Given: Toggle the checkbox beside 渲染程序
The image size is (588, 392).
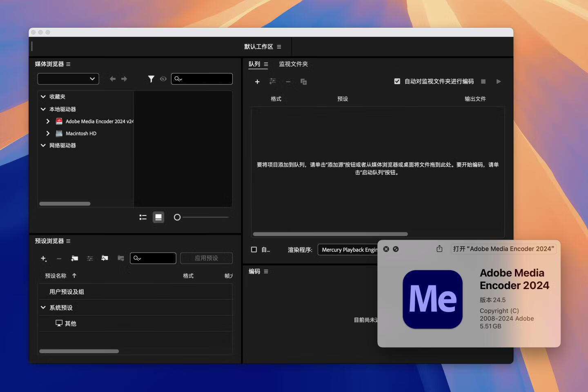Looking at the screenshot, I should 254,249.
